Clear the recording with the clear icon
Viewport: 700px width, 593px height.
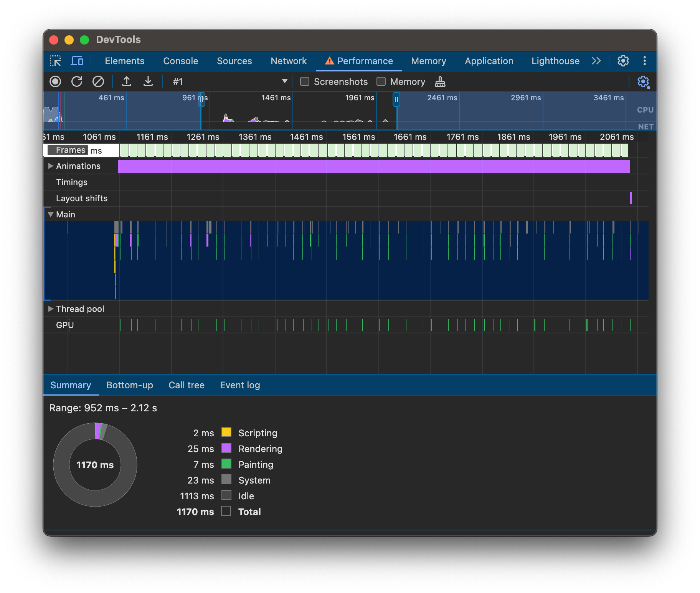pos(98,81)
